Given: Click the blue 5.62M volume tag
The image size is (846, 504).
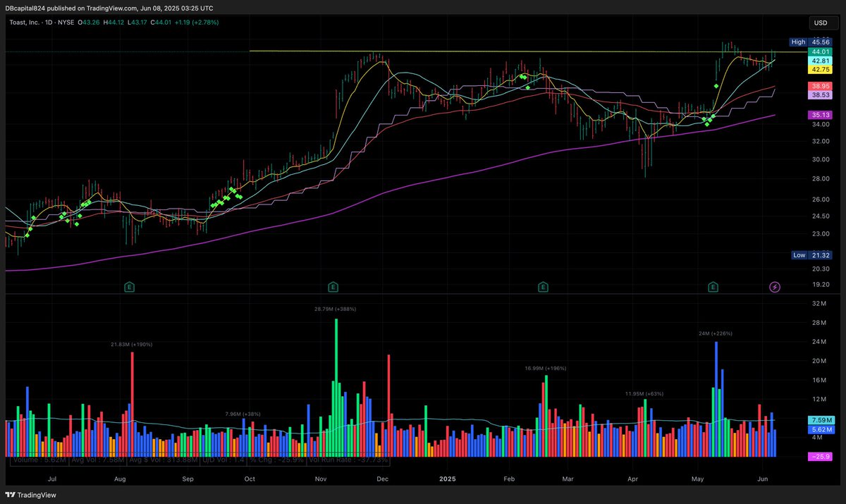Looking at the screenshot, I should click(821, 429).
